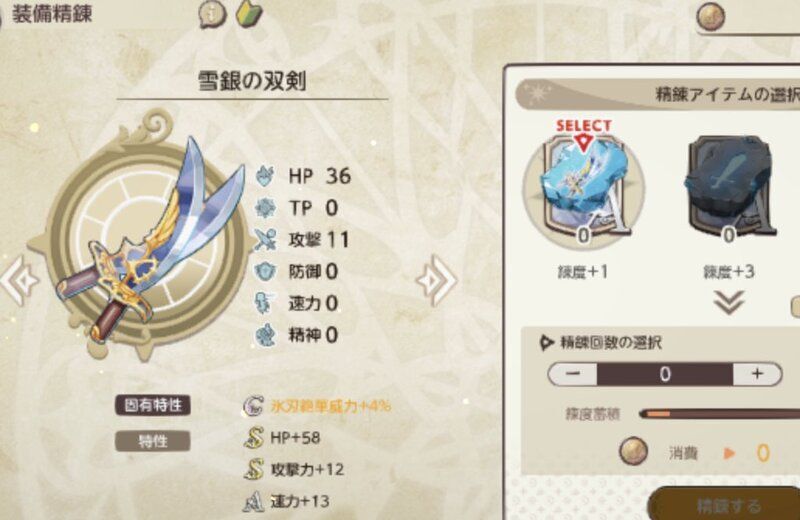The width and height of the screenshot is (800, 520).
Task: Open the info speech-bubble icon
Action: [x=212, y=15]
